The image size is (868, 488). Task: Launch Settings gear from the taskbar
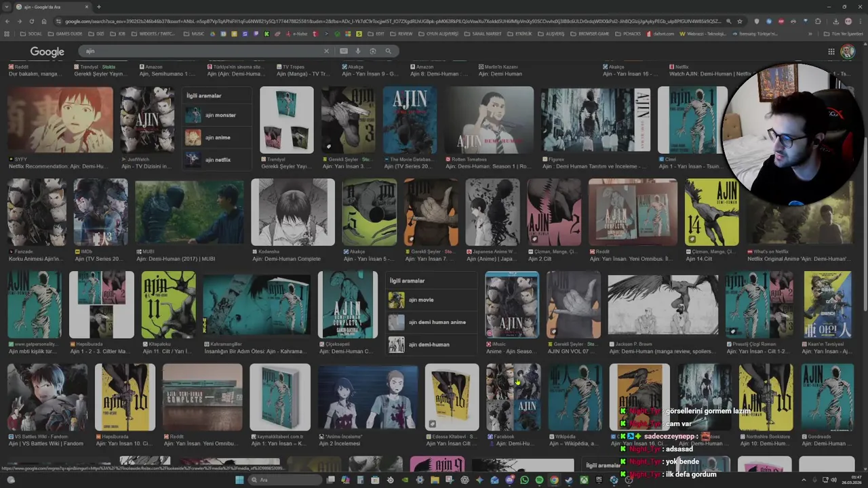(x=420, y=480)
